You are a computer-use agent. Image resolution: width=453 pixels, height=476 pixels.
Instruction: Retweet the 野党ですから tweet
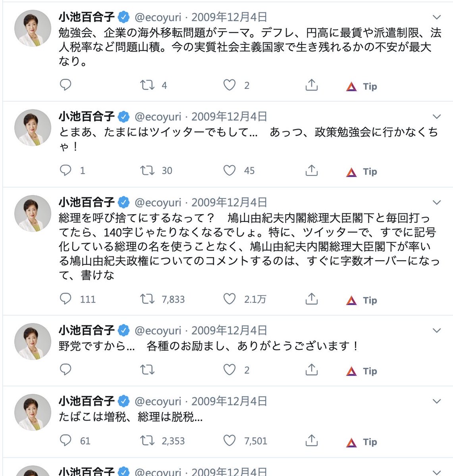(x=147, y=370)
